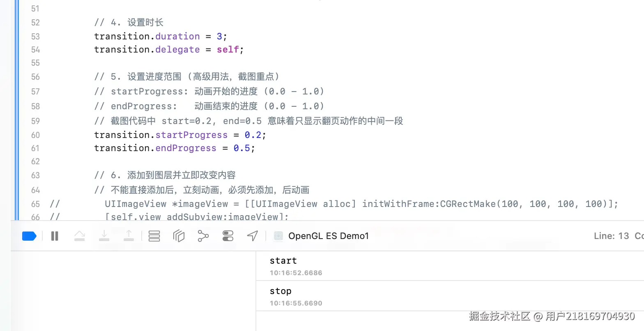The image size is (644, 331).
Task: Open the Debug Memory Graph icon
Action: [x=203, y=236]
